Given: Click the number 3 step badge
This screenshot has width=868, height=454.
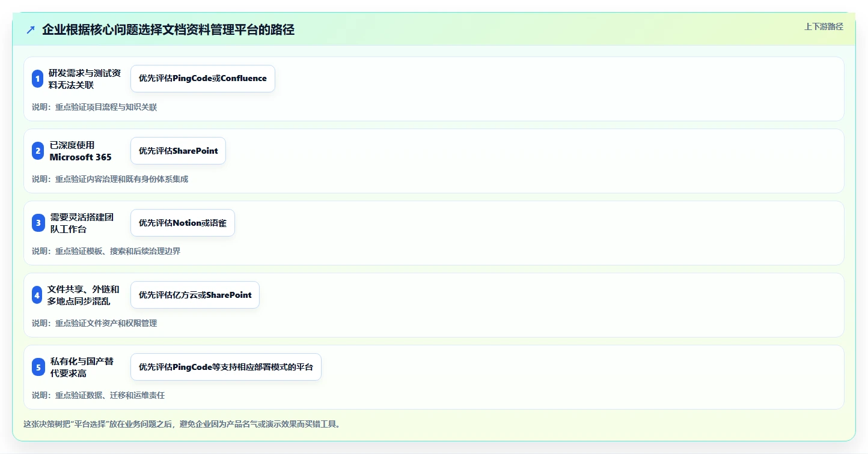Looking at the screenshot, I should [x=38, y=223].
